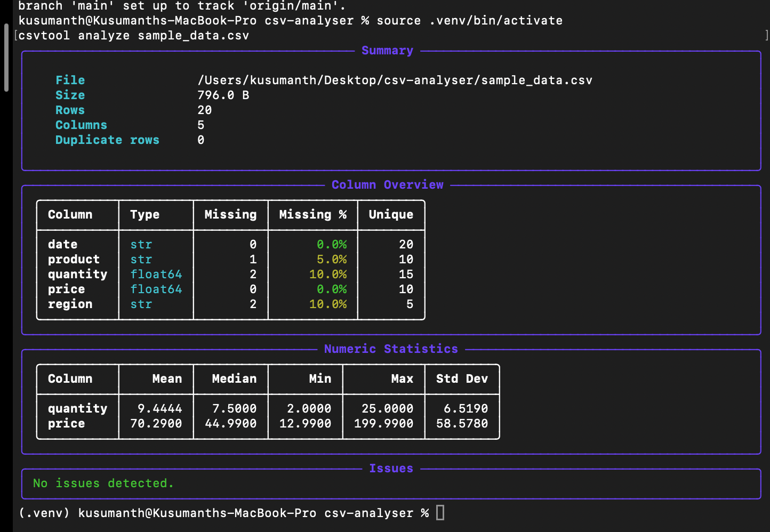This screenshot has width=770, height=532.
Task: Click the green 0.0% for the date row
Action: [332, 245]
